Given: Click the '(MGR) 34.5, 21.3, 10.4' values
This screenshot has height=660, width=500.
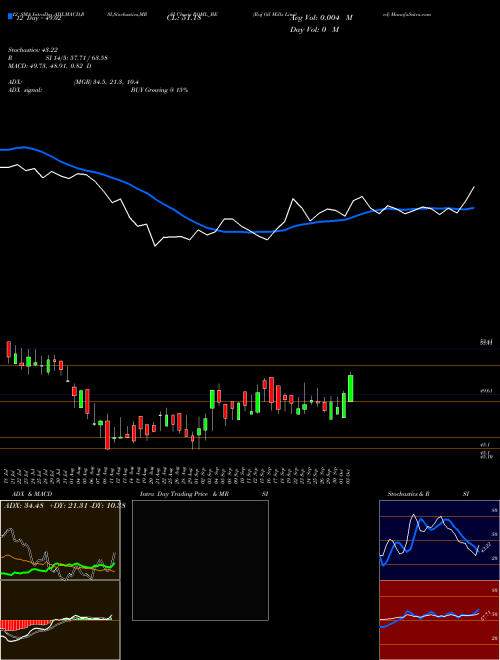Looking at the screenshot, I should click(106, 82).
